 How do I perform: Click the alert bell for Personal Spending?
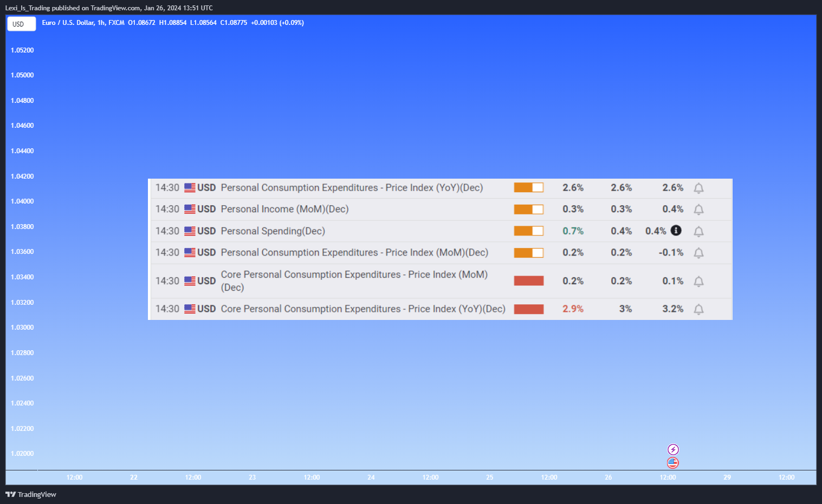(698, 232)
